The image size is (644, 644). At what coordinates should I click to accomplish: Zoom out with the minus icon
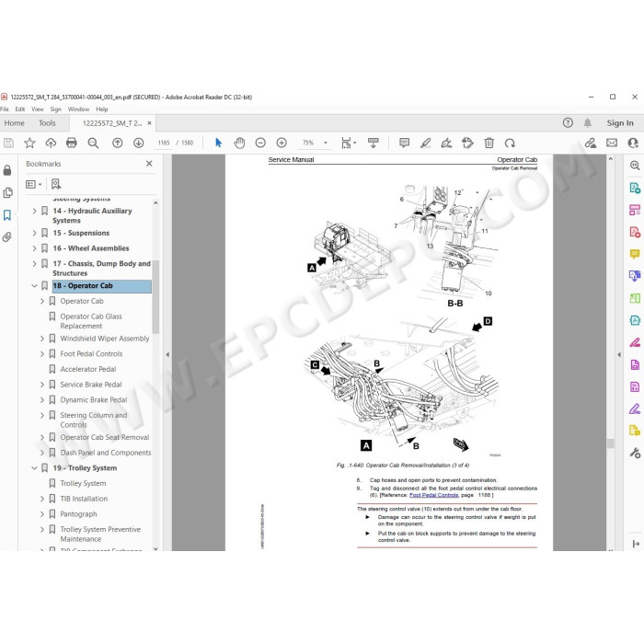click(260, 143)
